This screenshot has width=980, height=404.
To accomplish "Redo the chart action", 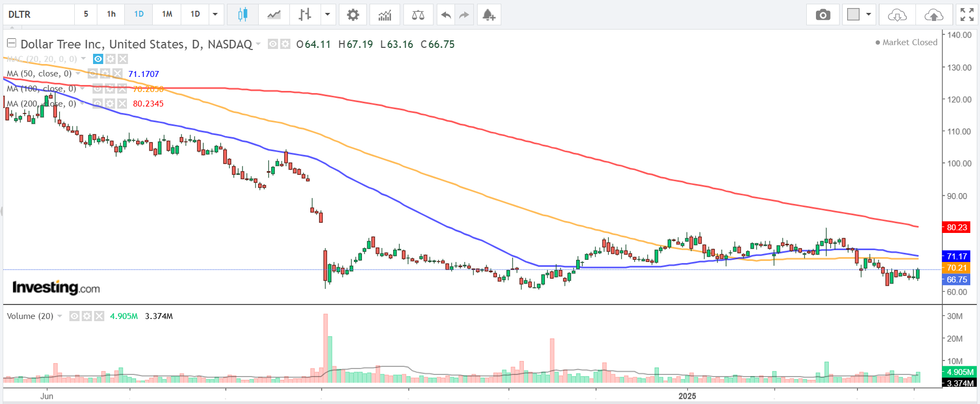I will click(x=464, y=15).
